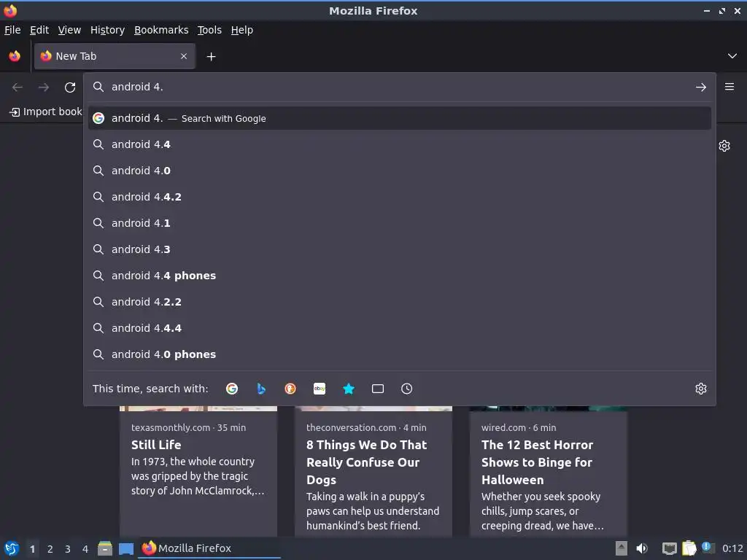Select the New Tab tab
This screenshot has height=560, width=747.
[x=115, y=56]
